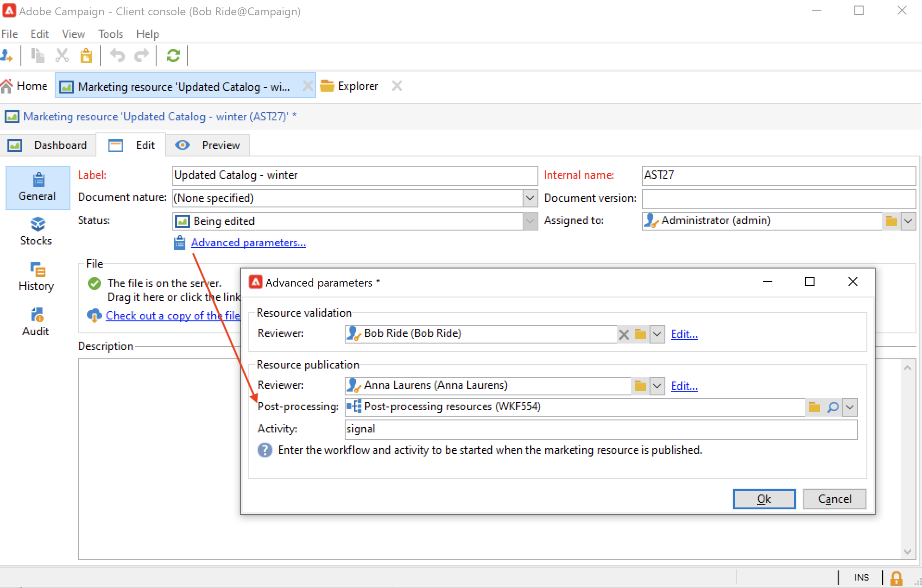Image resolution: width=922 pixels, height=588 pixels.
Task: Browse folder icon for Assigned to field
Action: [x=891, y=221]
